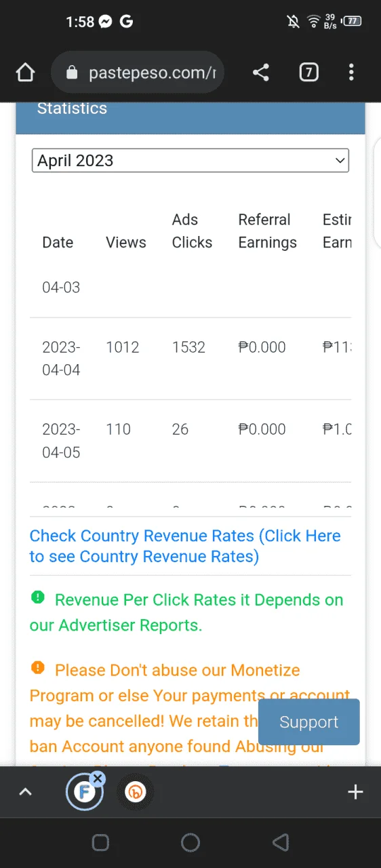Add a new tab with plus icon
The height and width of the screenshot is (868, 381).
click(x=355, y=791)
